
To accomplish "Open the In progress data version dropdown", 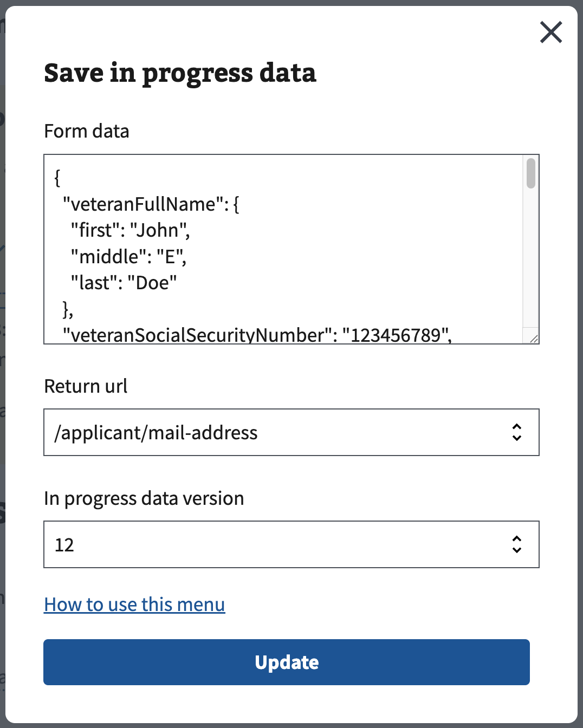I will (291, 544).
